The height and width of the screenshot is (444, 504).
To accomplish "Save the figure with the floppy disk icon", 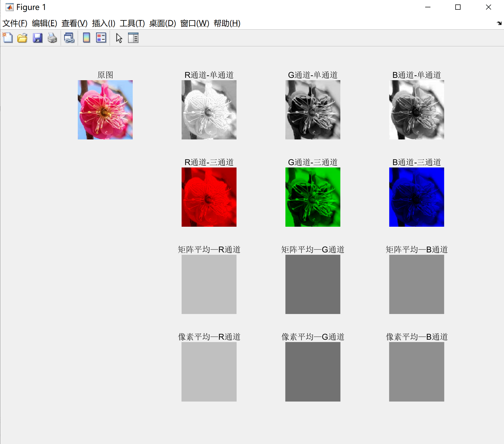I will (x=37, y=38).
